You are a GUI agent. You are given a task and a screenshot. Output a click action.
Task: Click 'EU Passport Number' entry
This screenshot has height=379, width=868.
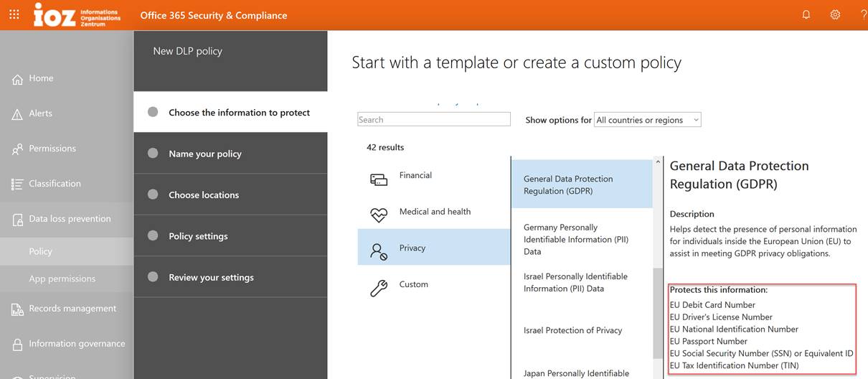coord(709,341)
